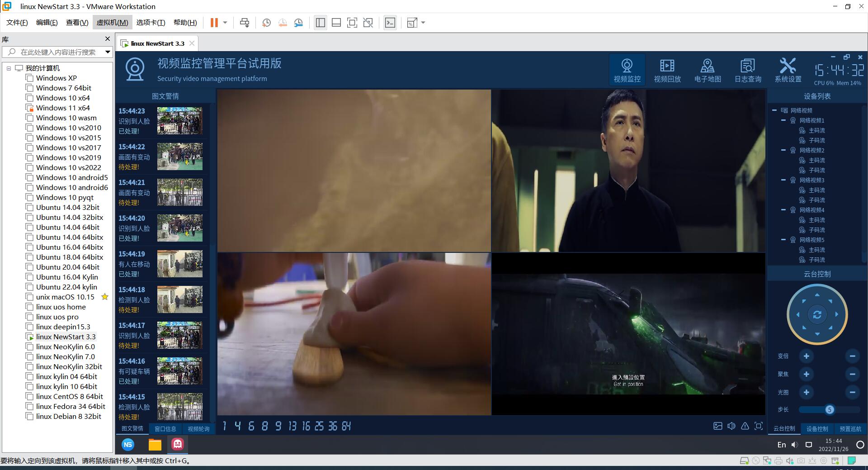Click the PTZ center reset icon
Screen dimensions: 868x470
pyautogui.click(x=817, y=315)
